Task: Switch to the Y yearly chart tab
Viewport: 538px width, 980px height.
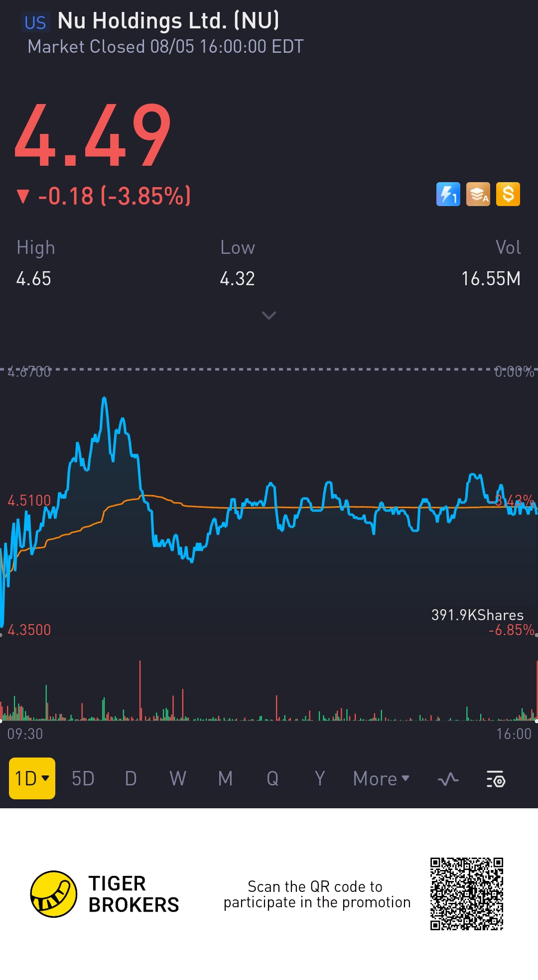Action: 320,778
